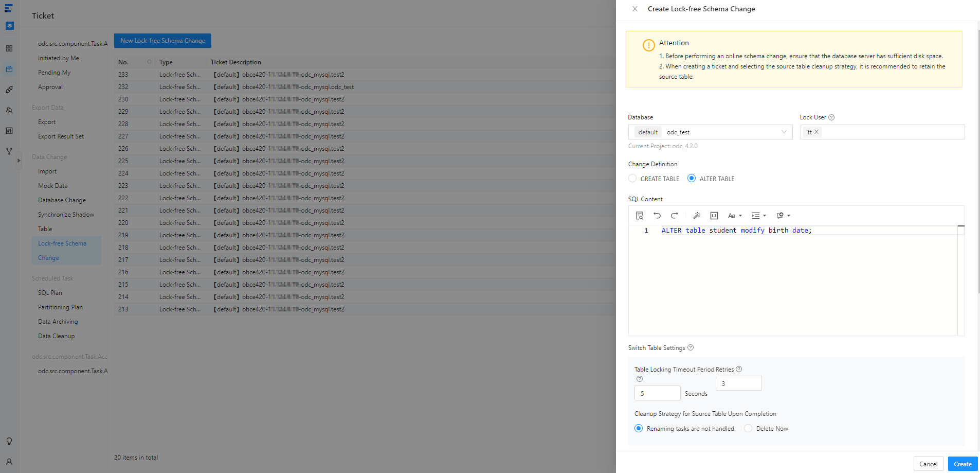Expand the indent options dropdown
This screenshot has height=473, width=980.
tap(759, 216)
